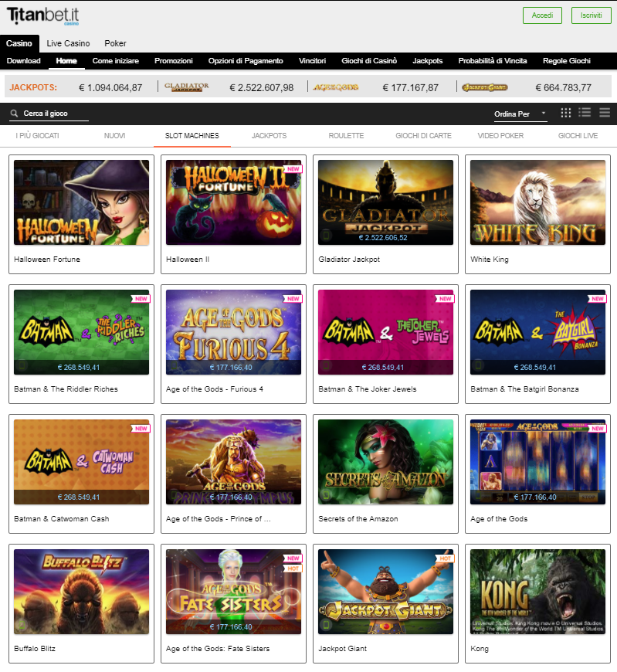Select the JACKPOTS category tab
Image resolution: width=617 pixels, height=672 pixels.
(269, 135)
